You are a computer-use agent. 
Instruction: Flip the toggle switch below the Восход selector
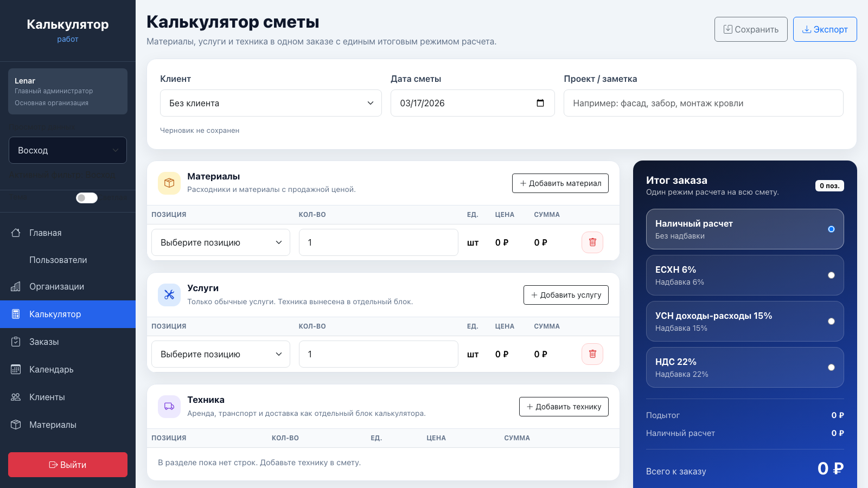click(86, 197)
